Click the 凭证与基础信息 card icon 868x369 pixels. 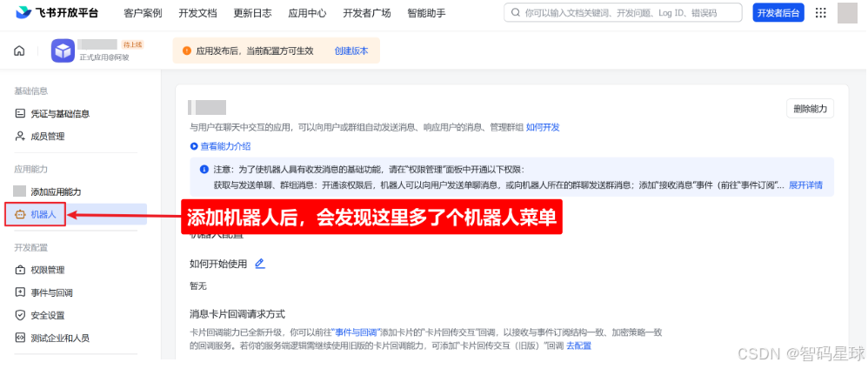(x=20, y=114)
